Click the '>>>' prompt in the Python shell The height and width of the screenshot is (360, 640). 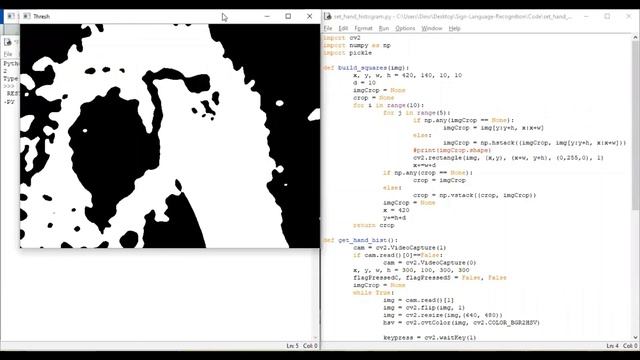pyautogui.click(x=9, y=86)
